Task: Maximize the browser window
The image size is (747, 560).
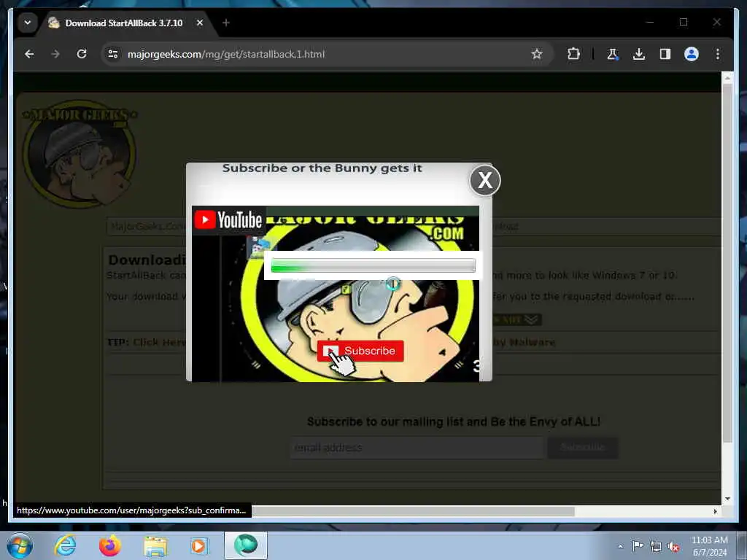Action: 683,22
